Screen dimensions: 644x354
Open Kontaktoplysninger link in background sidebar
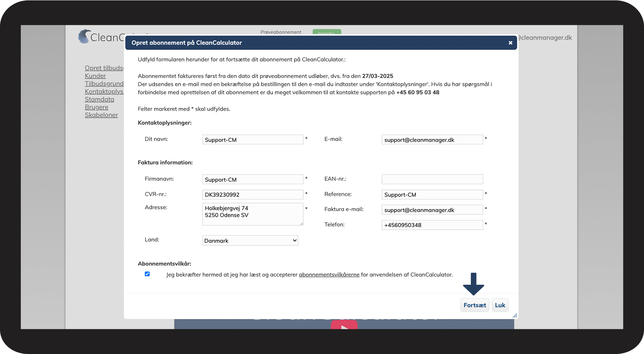pos(104,92)
